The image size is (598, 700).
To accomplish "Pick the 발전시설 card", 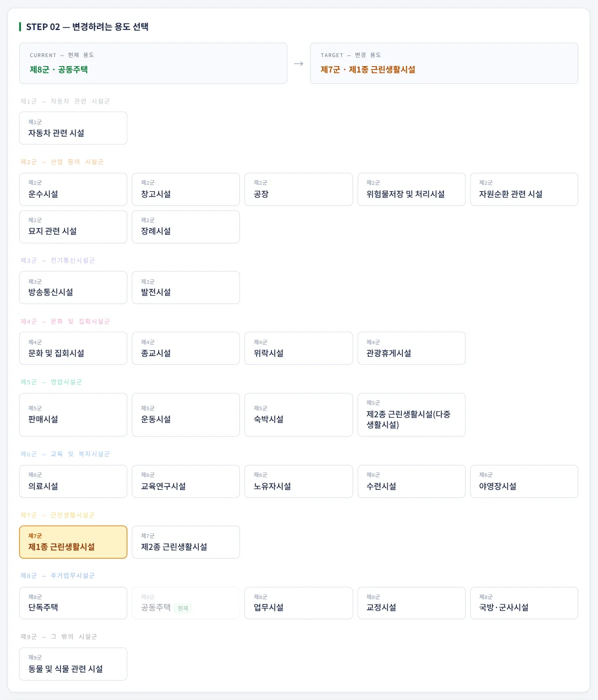I will [x=186, y=288].
